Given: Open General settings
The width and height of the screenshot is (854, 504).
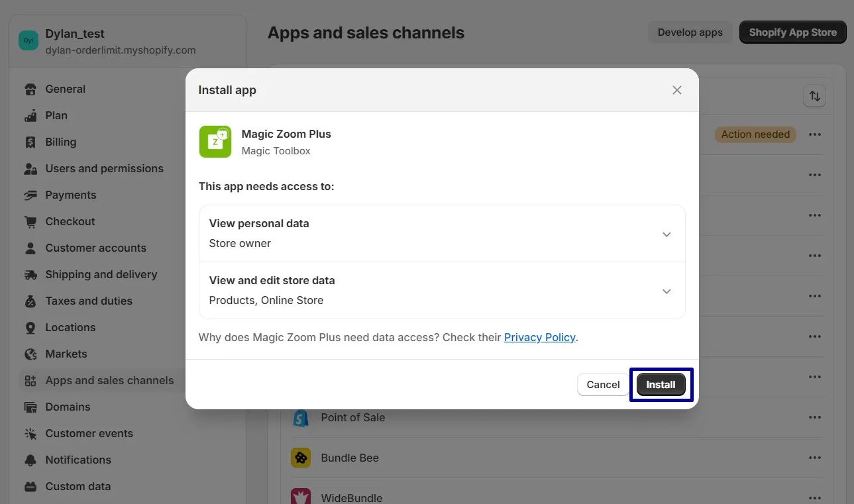Looking at the screenshot, I should pos(65,89).
